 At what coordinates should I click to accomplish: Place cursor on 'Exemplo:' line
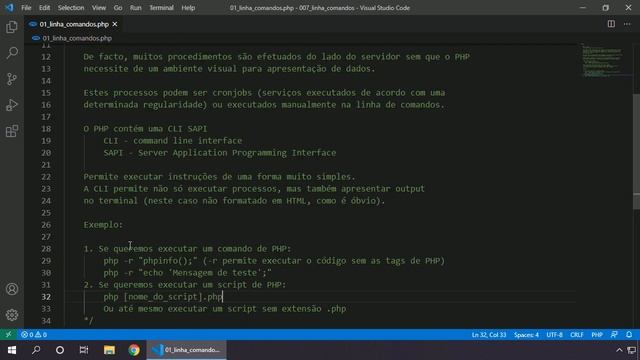pyautogui.click(x=103, y=224)
